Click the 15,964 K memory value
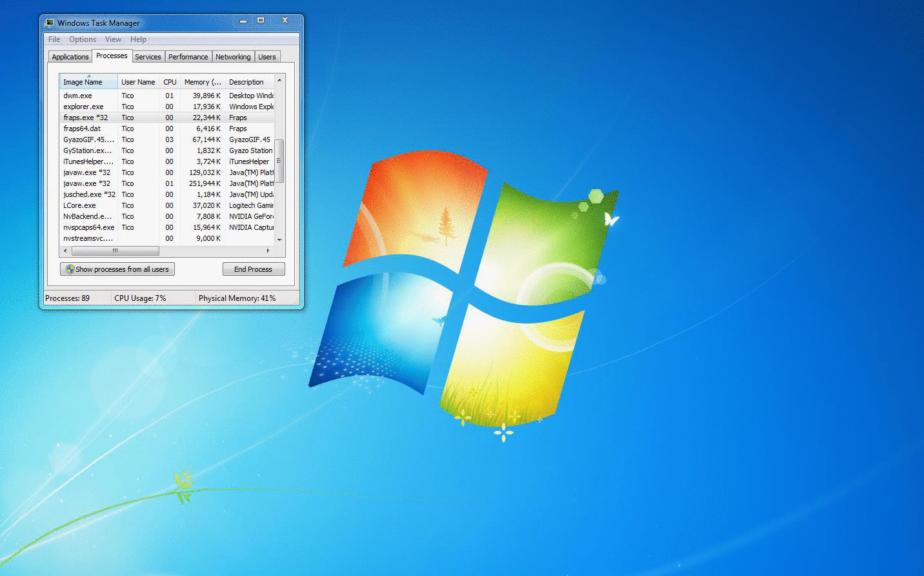The width and height of the screenshot is (924, 576). pyautogui.click(x=206, y=227)
